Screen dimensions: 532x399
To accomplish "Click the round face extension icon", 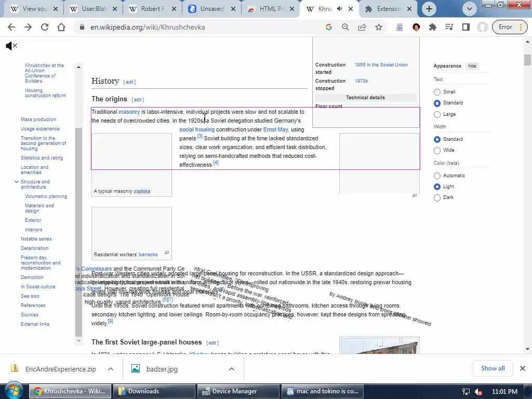I will (416, 27).
